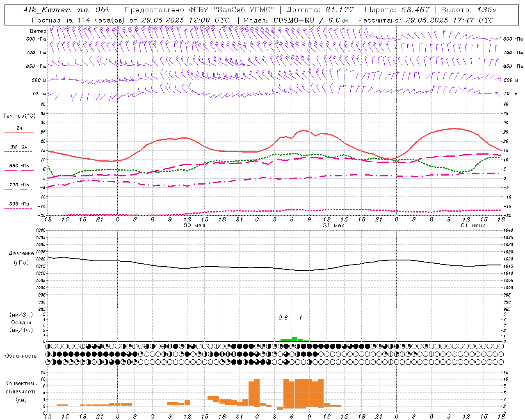Click the Тем-ра(°C) panel label

19,116
